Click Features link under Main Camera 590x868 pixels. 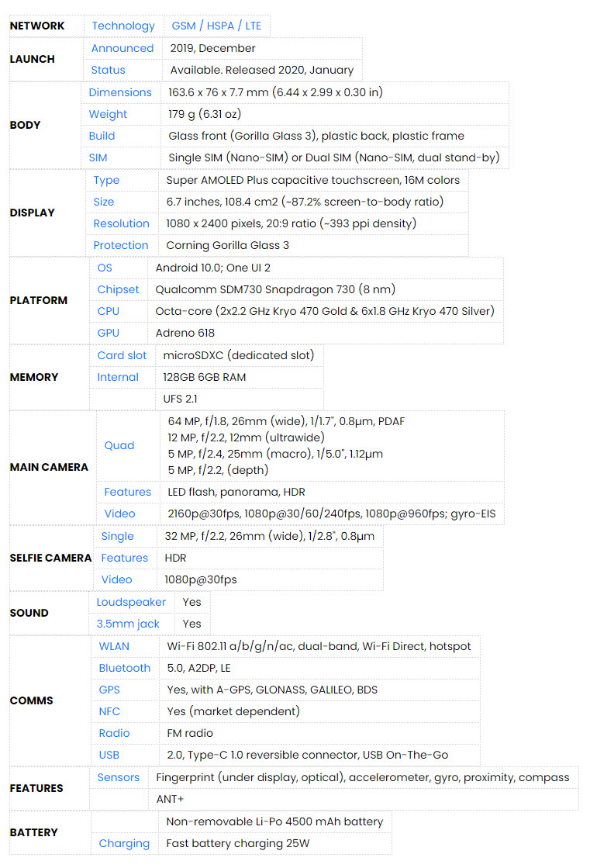pos(127,492)
